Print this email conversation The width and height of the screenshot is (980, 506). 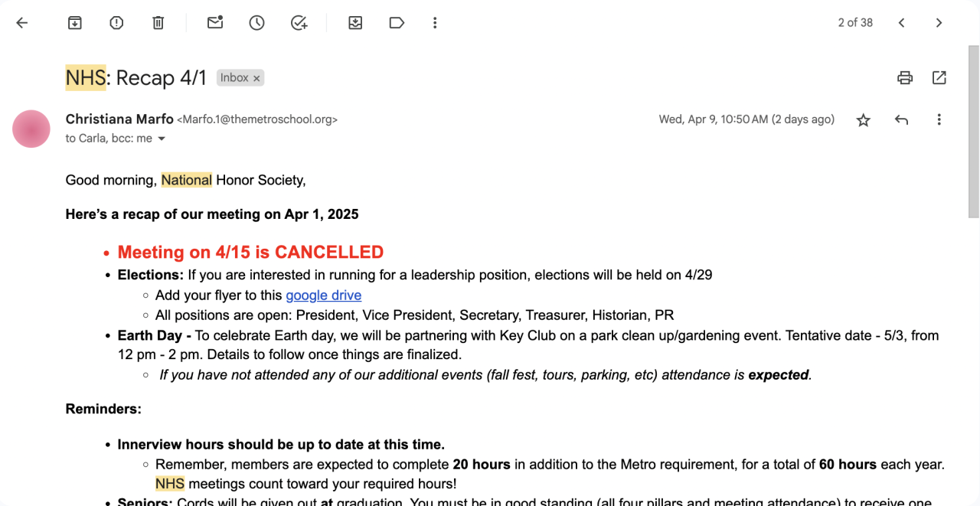tap(905, 77)
